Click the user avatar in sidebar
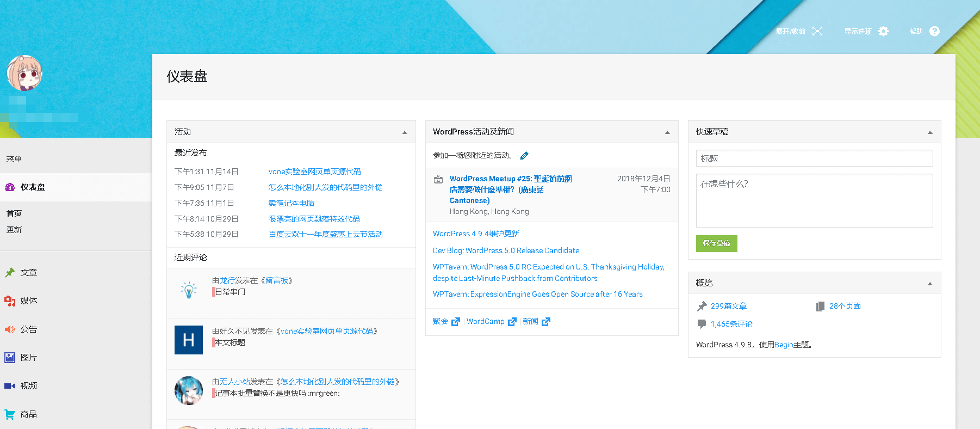This screenshot has width=980, height=429. (x=24, y=73)
